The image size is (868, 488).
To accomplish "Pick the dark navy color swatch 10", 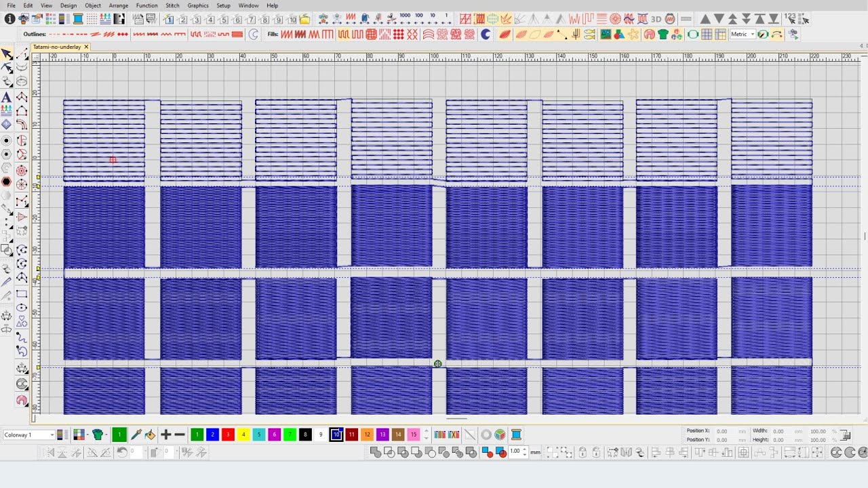I will (x=336, y=434).
